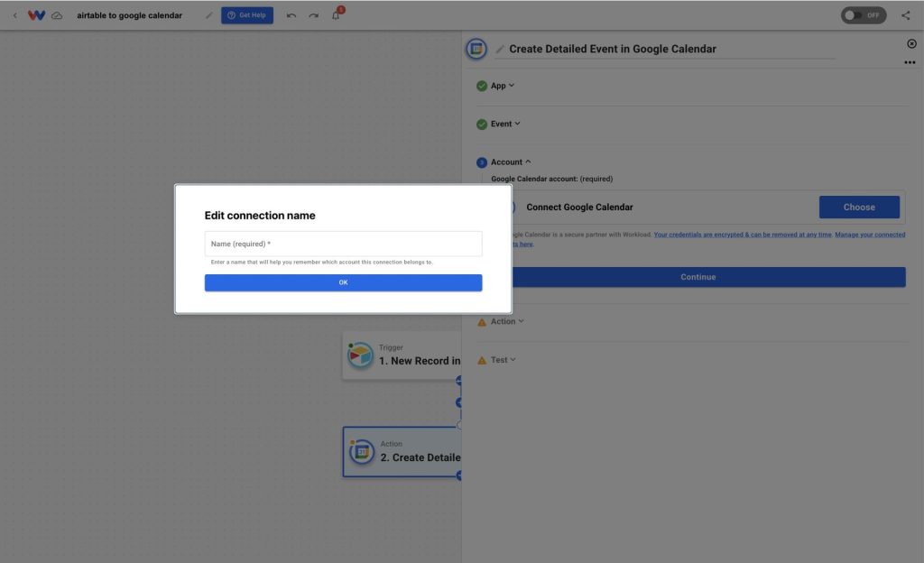Click the Connect Google Calendar label
Image resolution: width=924 pixels, height=563 pixels.
tap(579, 208)
